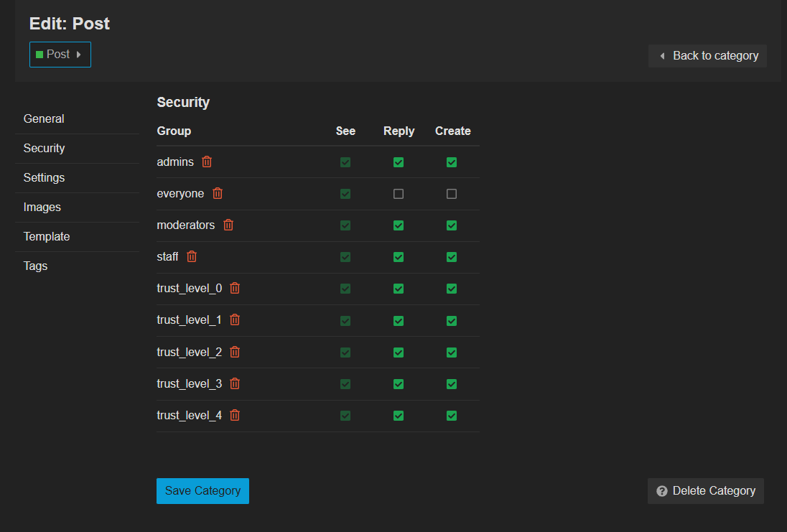Delete the moderators group row
This screenshot has width=787, height=532.
(228, 225)
